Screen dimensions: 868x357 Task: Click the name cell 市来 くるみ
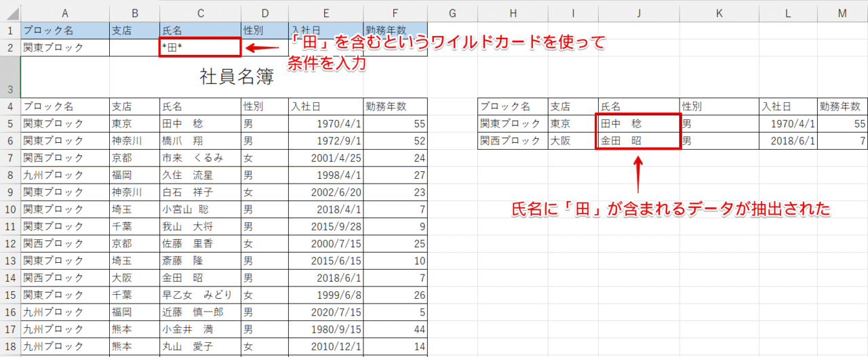point(200,158)
